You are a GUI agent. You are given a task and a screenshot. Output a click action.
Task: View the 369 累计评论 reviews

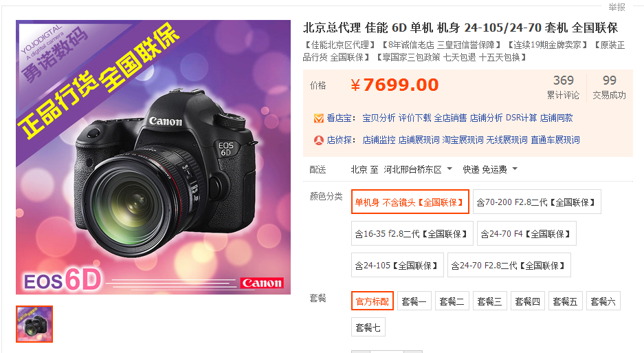[563, 87]
